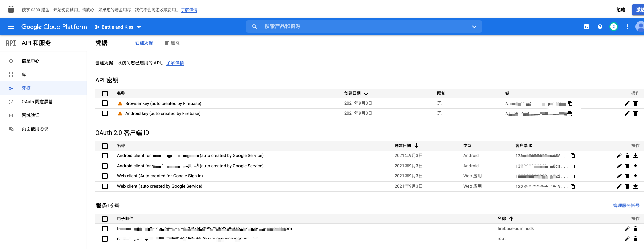The width and height of the screenshot is (644, 249).
Task: Select 凭据 in the sidebar
Action: (44, 88)
